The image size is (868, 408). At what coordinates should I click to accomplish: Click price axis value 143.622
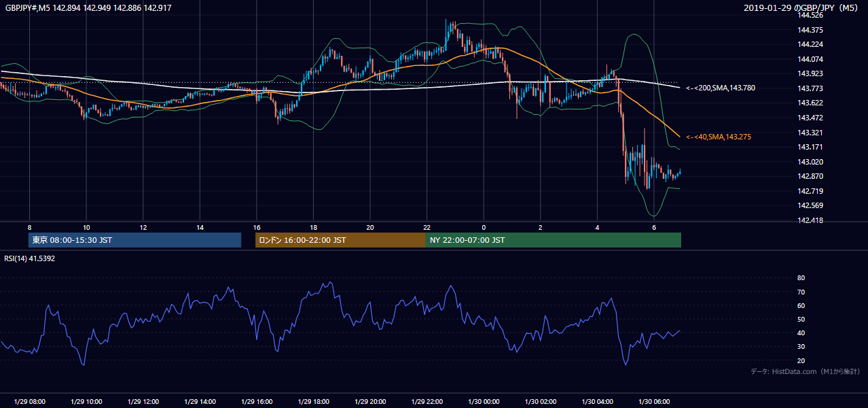coord(810,103)
